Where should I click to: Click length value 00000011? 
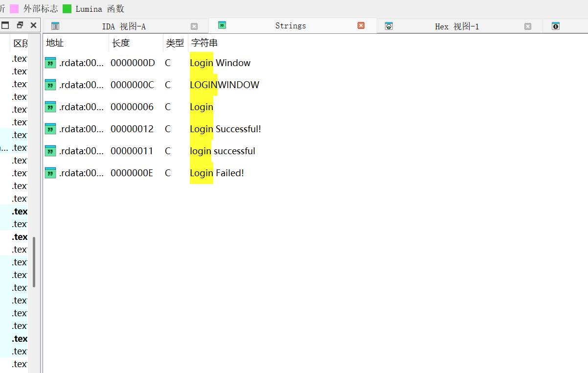coord(132,151)
